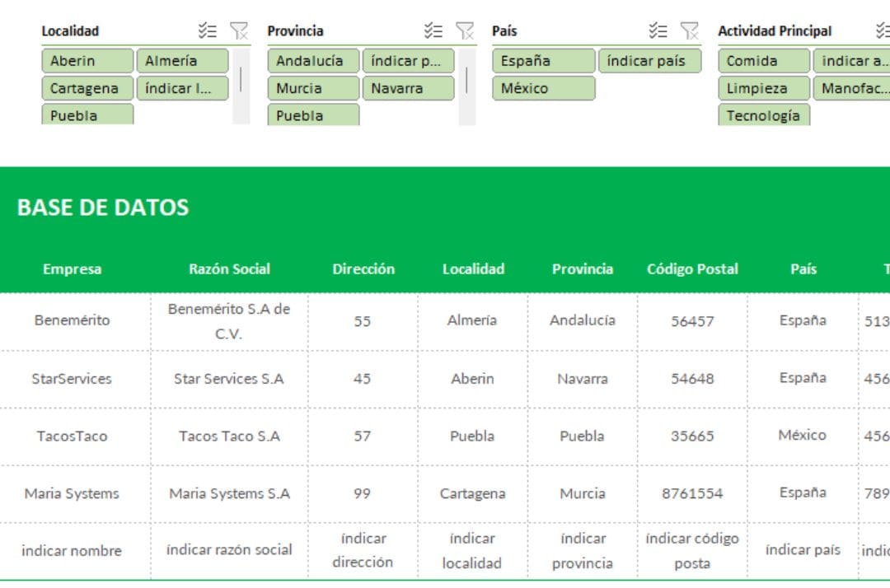Filter by Murcia in Provincia slicer
This screenshot has width=890, height=588.
click(x=313, y=88)
